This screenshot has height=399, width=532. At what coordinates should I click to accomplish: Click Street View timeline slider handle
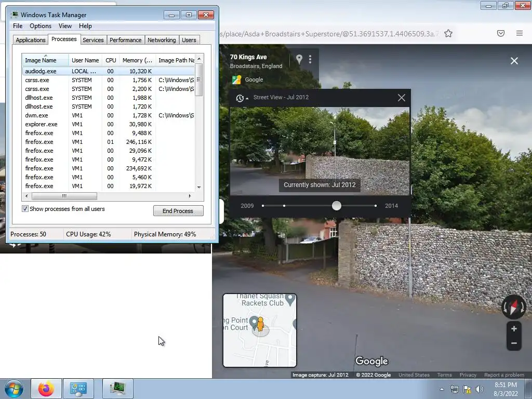coord(337,206)
